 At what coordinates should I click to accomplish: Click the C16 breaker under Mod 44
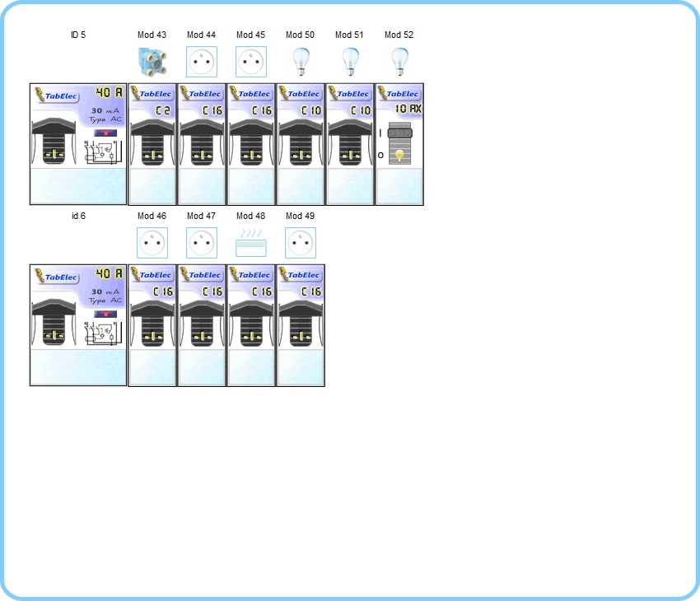202,144
